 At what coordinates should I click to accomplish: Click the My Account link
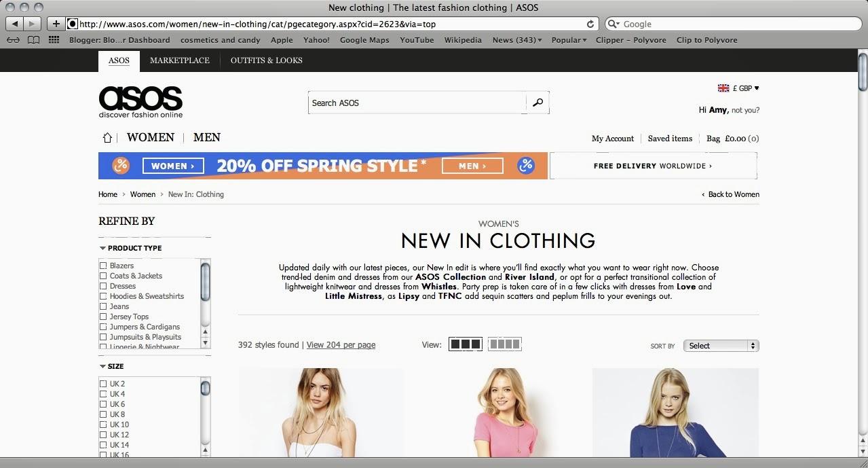pos(613,139)
